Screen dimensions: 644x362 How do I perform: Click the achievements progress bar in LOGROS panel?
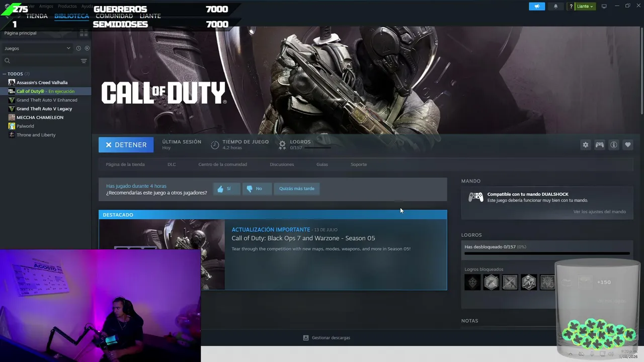click(547, 253)
